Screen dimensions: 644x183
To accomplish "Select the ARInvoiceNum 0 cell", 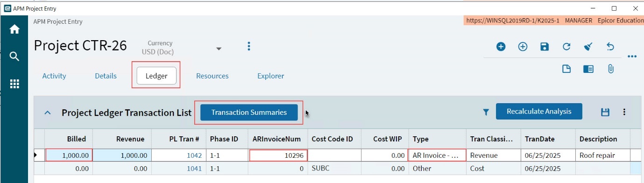I will (x=278, y=168).
